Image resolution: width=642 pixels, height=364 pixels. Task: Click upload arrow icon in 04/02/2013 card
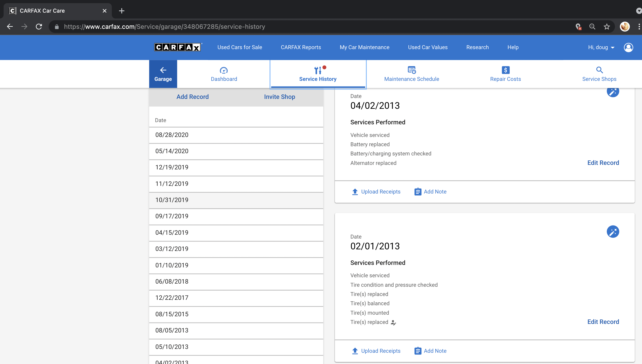tap(355, 192)
